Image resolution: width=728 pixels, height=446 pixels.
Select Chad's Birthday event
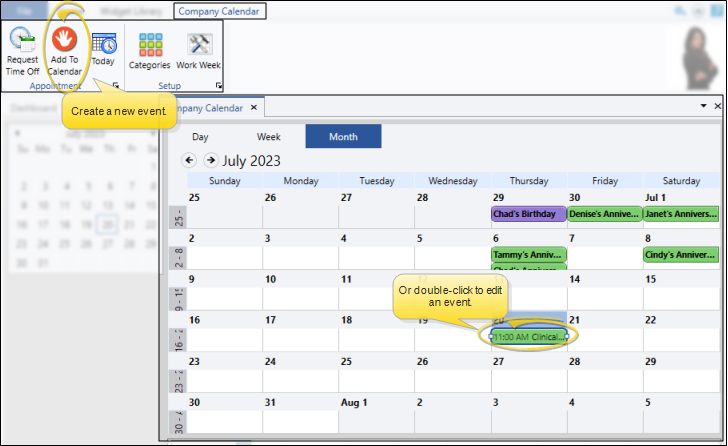pos(528,213)
